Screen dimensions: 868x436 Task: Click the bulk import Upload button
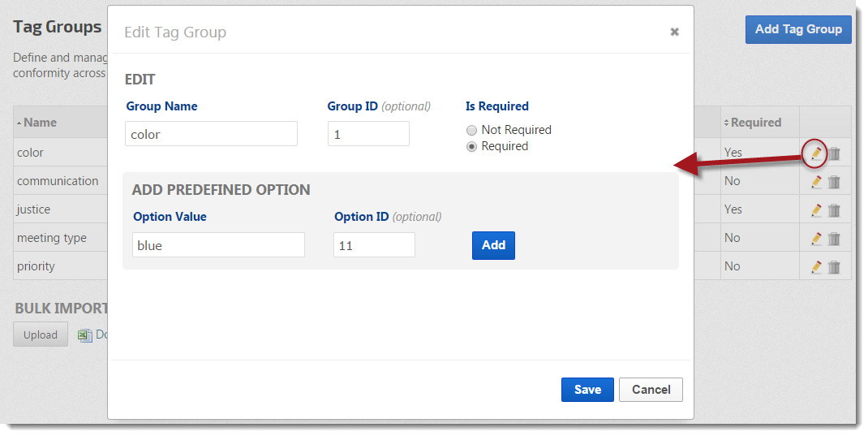(40, 335)
